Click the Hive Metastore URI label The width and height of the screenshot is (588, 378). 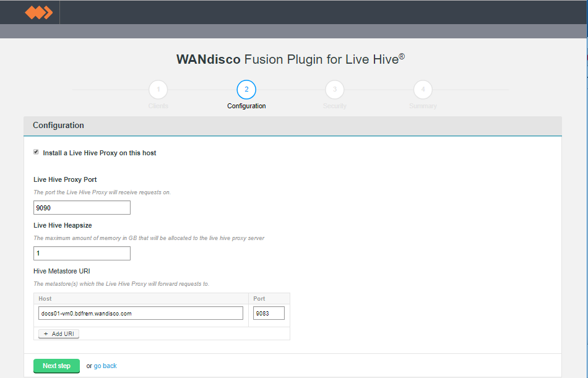point(62,271)
